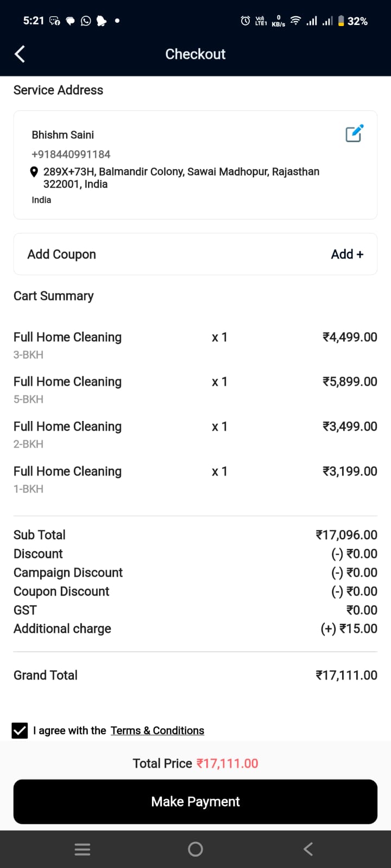Uncheck the agree with terms checkbox
Viewport: 391px width, 868px height.
point(20,731)
